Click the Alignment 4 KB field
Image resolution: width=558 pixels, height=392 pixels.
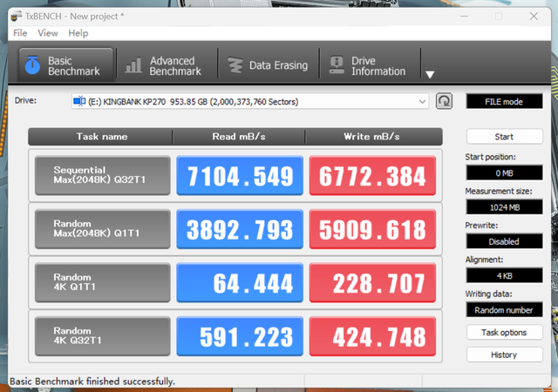(x=504, y=275)
